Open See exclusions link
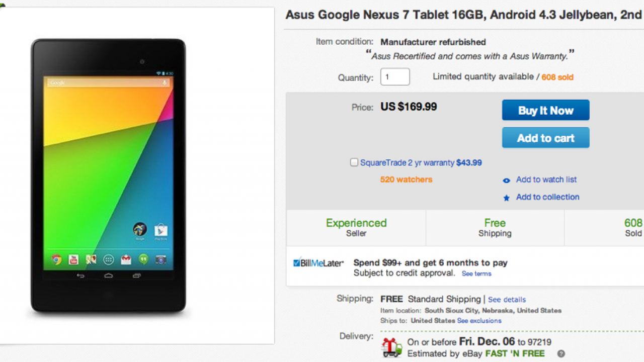This screenshot has width=644, height=362. tap(479, 321)
